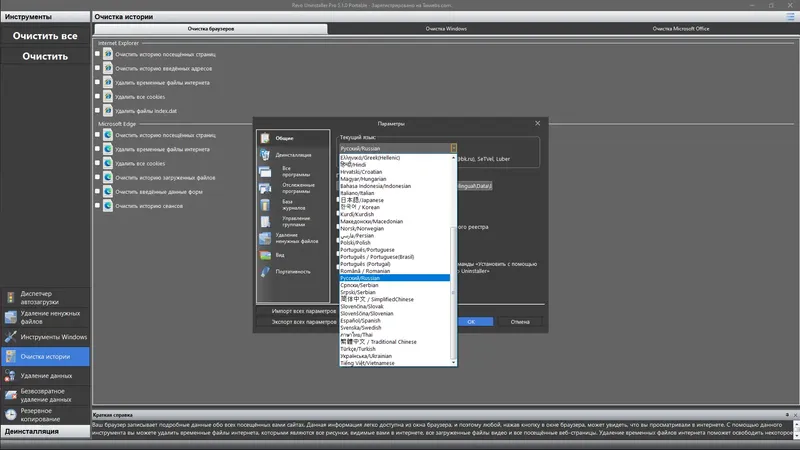Click IE icon beside Удалить файлы index.dat

click(x=108, y=111)
